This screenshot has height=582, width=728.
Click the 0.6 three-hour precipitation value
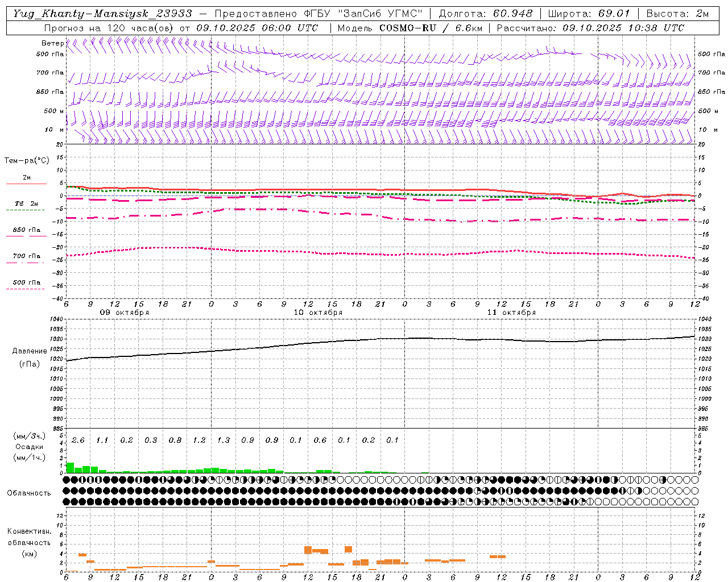coord(320,440)
